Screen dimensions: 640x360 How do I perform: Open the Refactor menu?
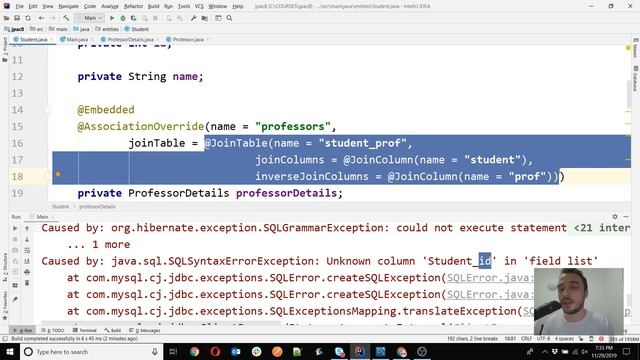pos(133,7)
